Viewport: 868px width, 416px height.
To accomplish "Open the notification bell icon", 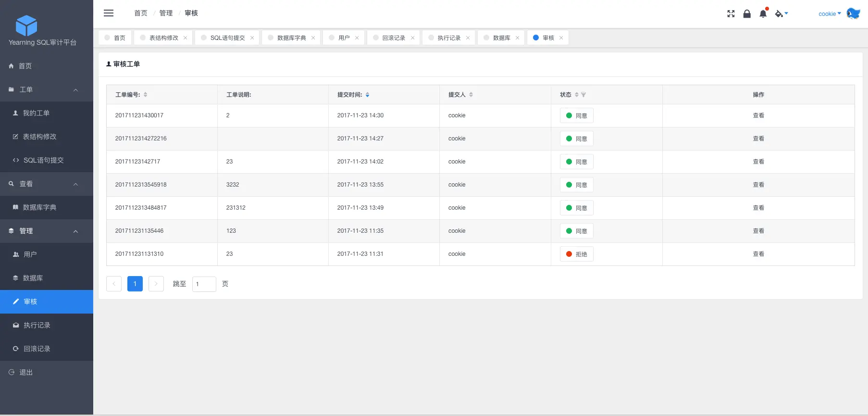I will coord(763,13).
